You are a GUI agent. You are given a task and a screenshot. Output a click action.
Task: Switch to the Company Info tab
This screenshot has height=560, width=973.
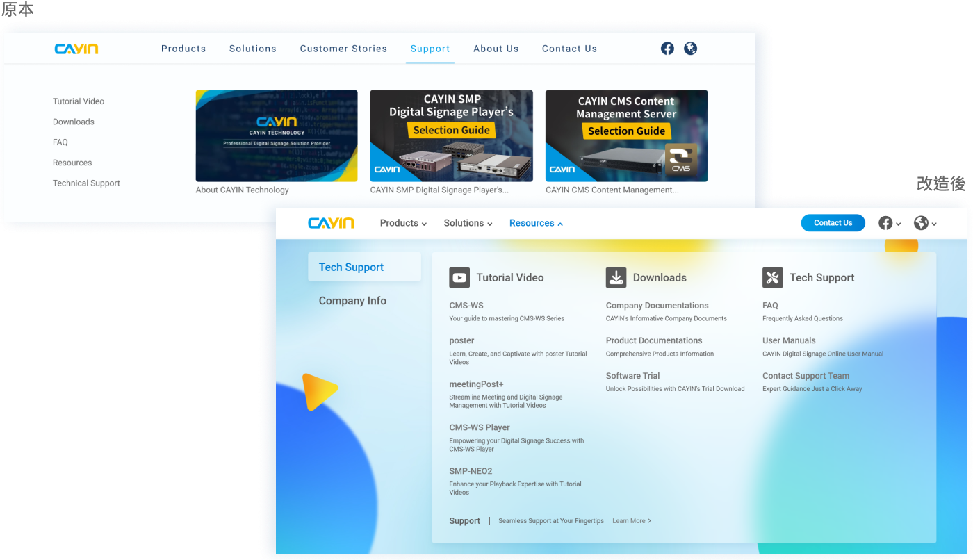(352, 301)
